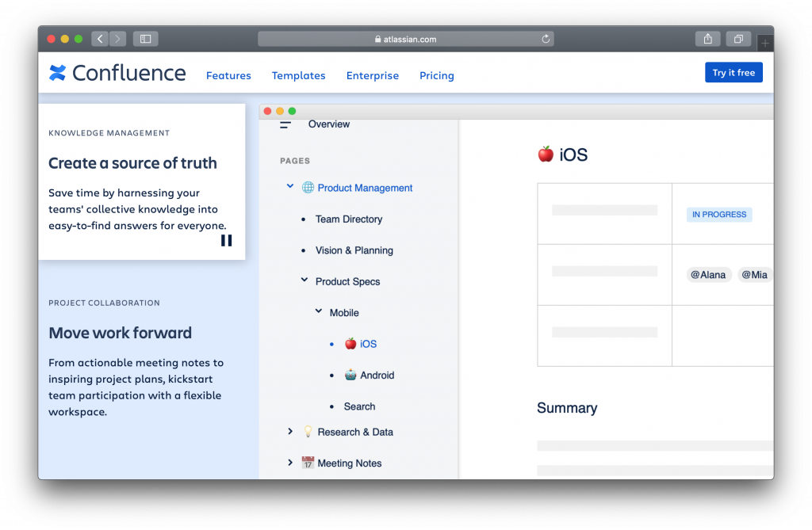
Task: Pause the slideshow using pause button
Action: click(x=226, y=241)
